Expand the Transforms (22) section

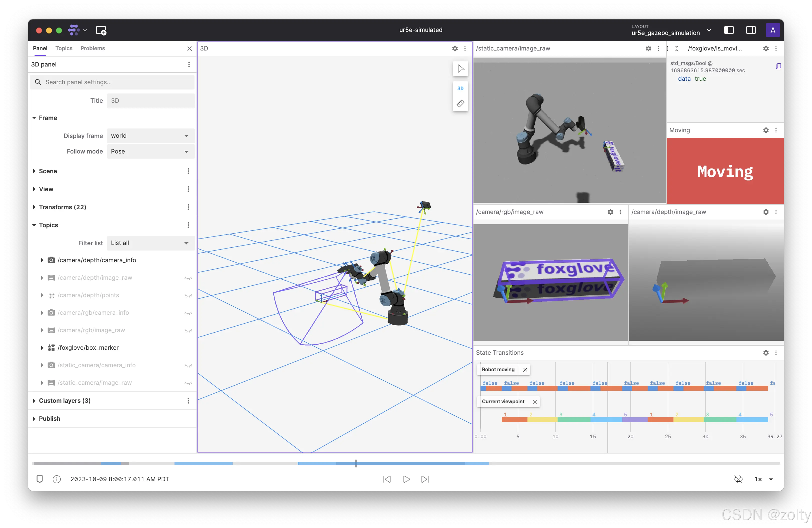coord(62,207)
